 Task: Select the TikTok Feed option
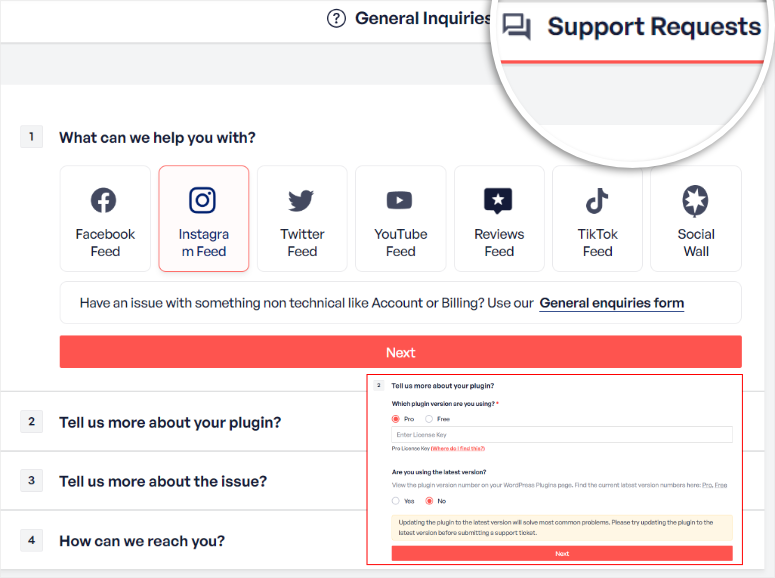point(597,219)
